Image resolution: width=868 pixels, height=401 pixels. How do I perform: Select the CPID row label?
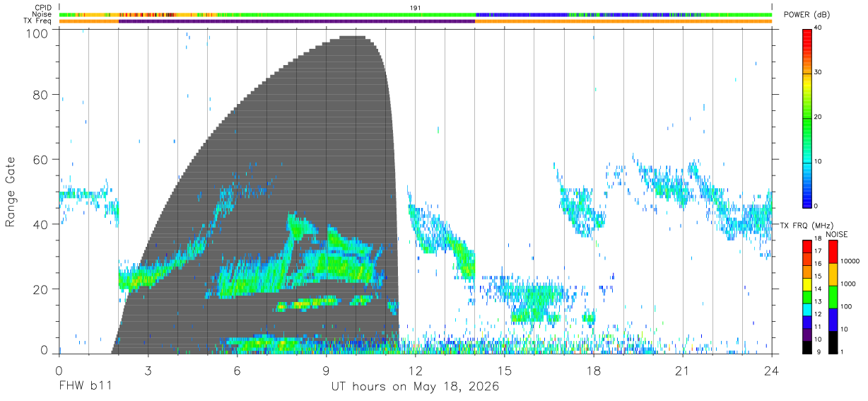44,7
